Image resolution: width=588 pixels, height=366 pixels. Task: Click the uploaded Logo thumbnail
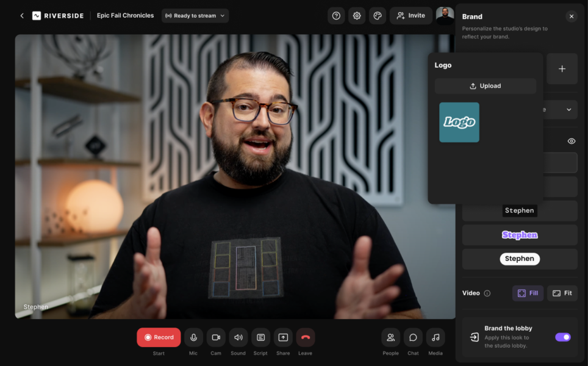[x=459, y=122]
